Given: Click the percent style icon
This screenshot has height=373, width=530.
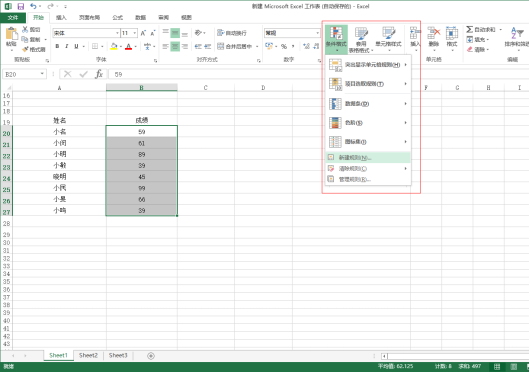Looking at the screenshot, I should [284, 46].
